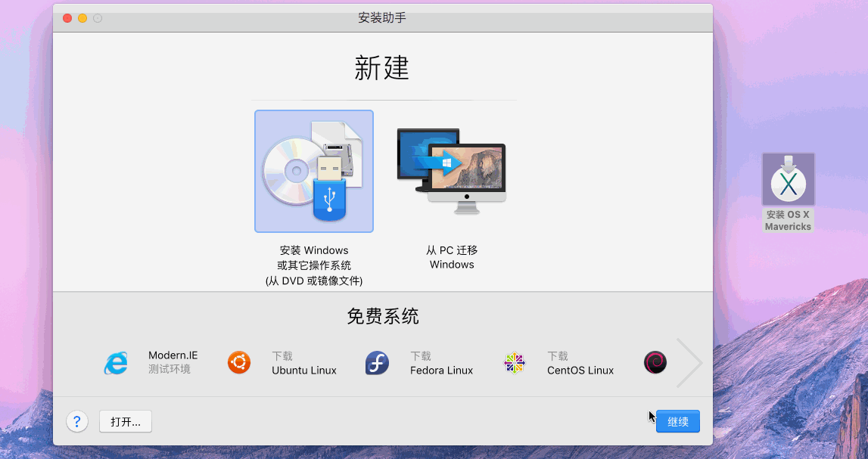Viewport: 868px width, 459px height.
Task: Click the CentOS logo icon
Action: click(x=514, y=362)
